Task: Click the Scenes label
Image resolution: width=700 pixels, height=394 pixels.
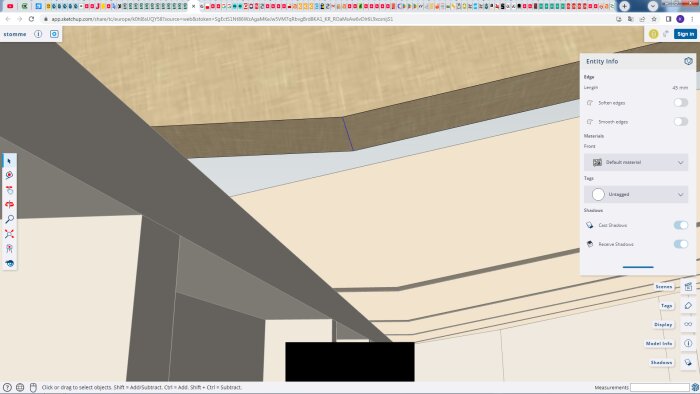Action: point(663,286)
